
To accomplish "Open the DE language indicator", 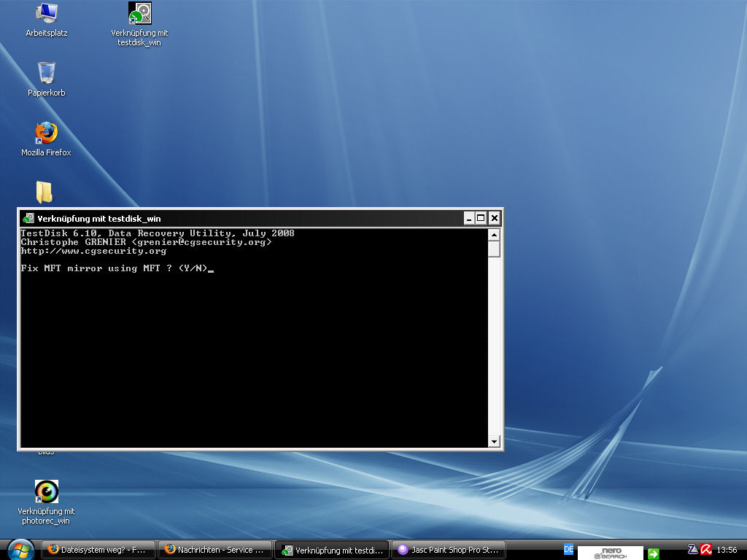I will [x=568, y=549].
